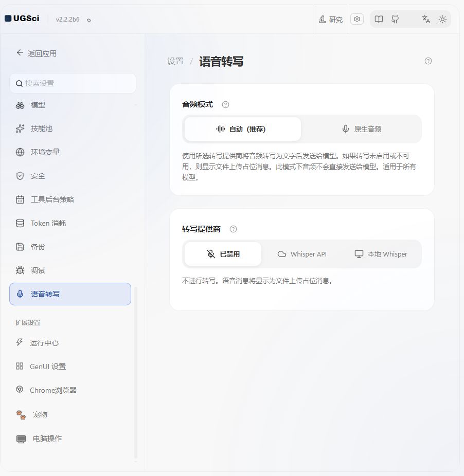Open 运行中心 extension setting
The width and height of the screenshot is (464, 476).
pyautogui.click(x=70, y=343)
